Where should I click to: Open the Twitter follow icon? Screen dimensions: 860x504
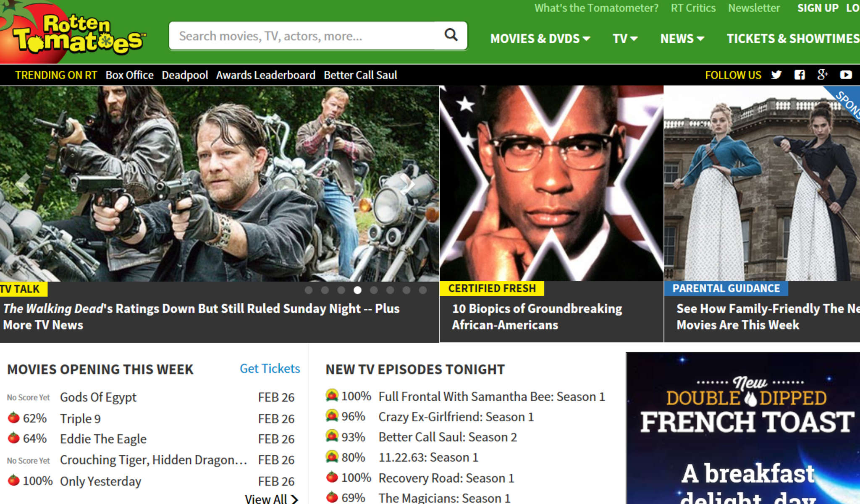pyautogui.click(x=776, y=75)
